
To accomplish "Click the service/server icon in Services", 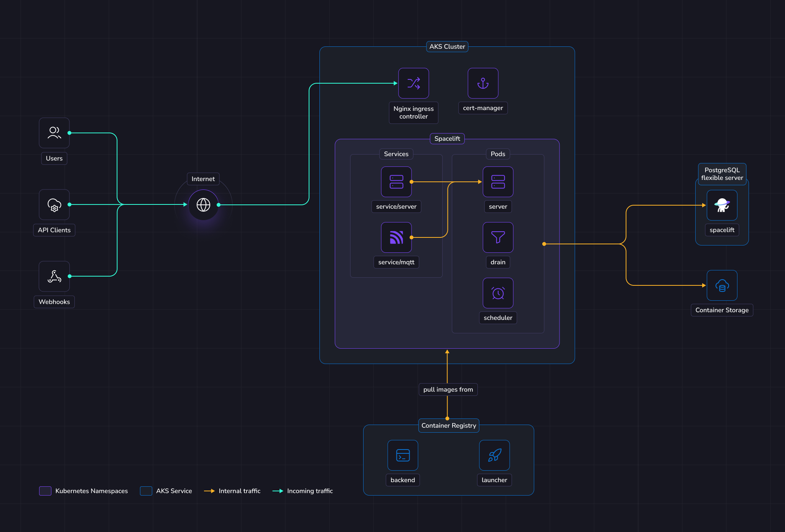I will tap(396, 182).
